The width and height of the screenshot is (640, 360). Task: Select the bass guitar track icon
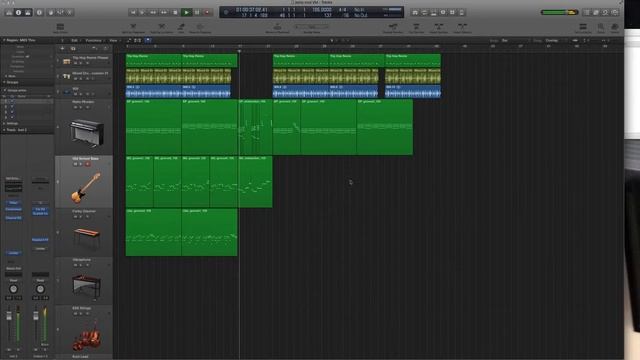click(86, 187)
